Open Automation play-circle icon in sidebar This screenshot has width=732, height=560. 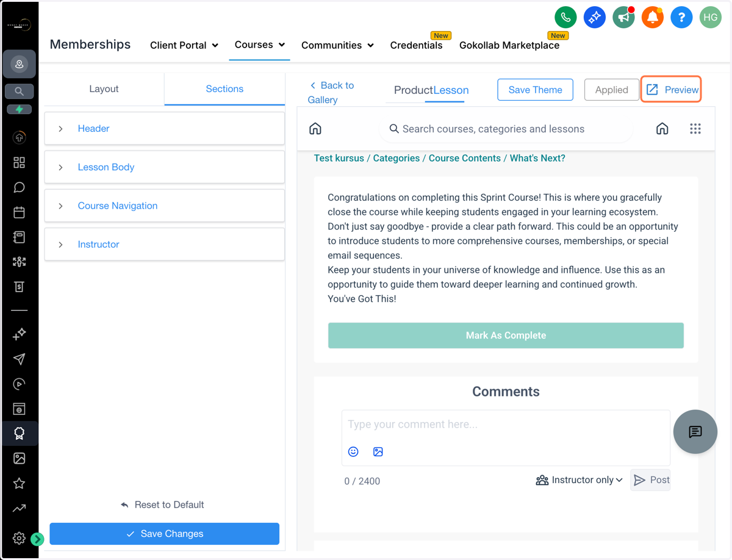pos(19,384)
